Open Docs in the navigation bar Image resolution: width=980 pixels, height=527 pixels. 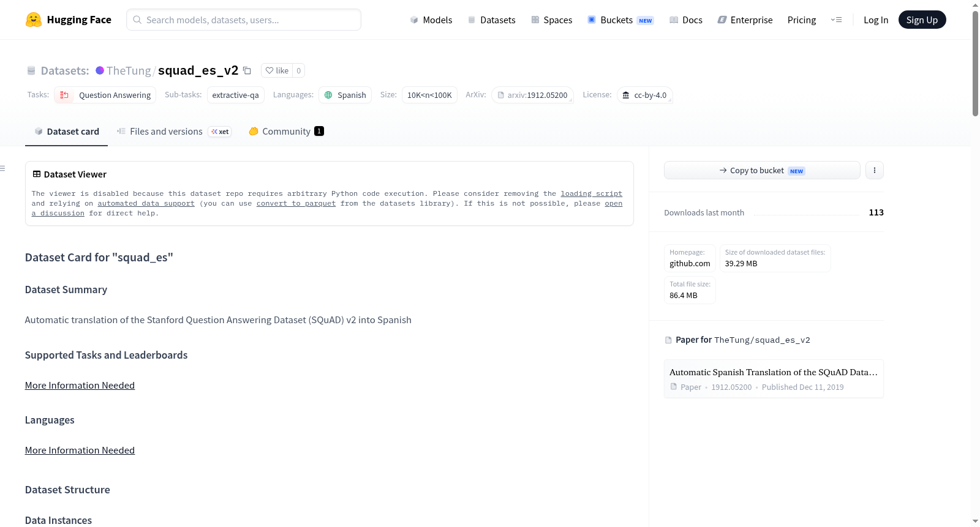(686, 20)
